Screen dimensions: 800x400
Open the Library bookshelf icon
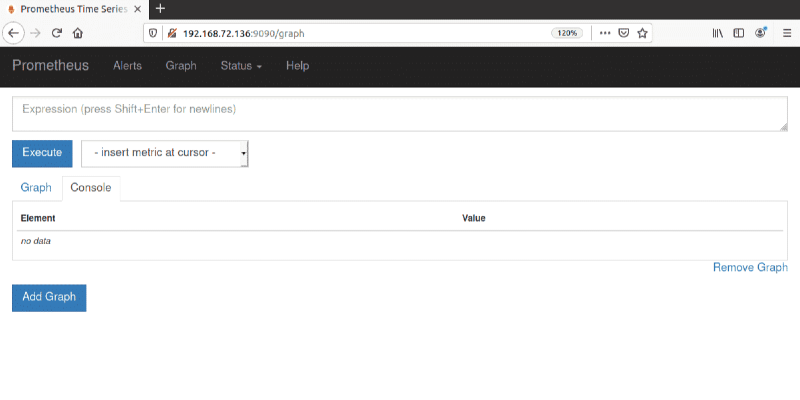point(717,32)
